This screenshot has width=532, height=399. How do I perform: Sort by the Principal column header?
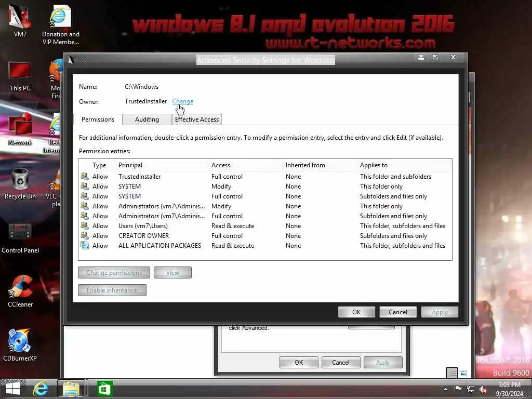pyautogui.click(x=130, y=165)
